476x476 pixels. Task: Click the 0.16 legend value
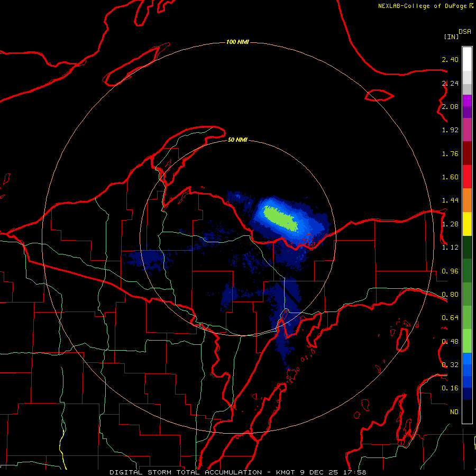[x=450, y=388]
